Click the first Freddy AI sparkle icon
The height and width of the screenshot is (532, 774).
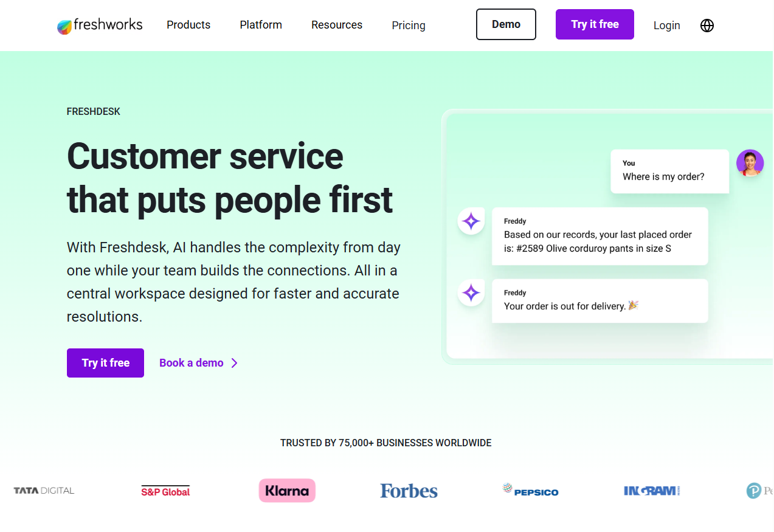click(x=471, y=221)
